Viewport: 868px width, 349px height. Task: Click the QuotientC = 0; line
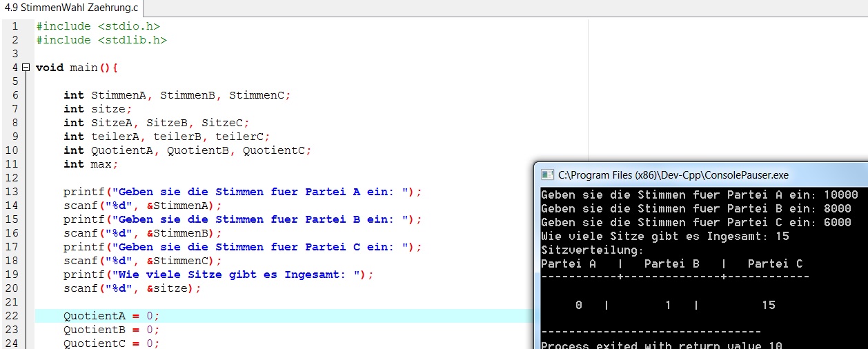[x=111, y=343]
